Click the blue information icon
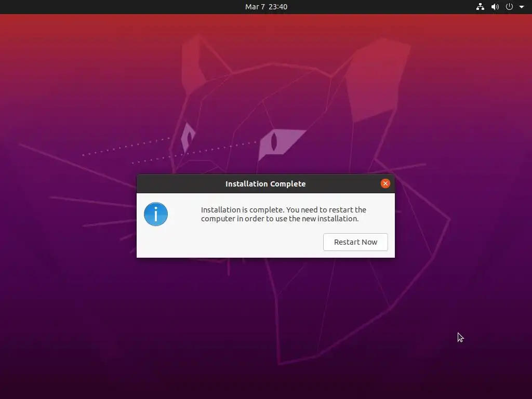Image resolution: width=532 pixels, height=399 pixels. point(156,214)
